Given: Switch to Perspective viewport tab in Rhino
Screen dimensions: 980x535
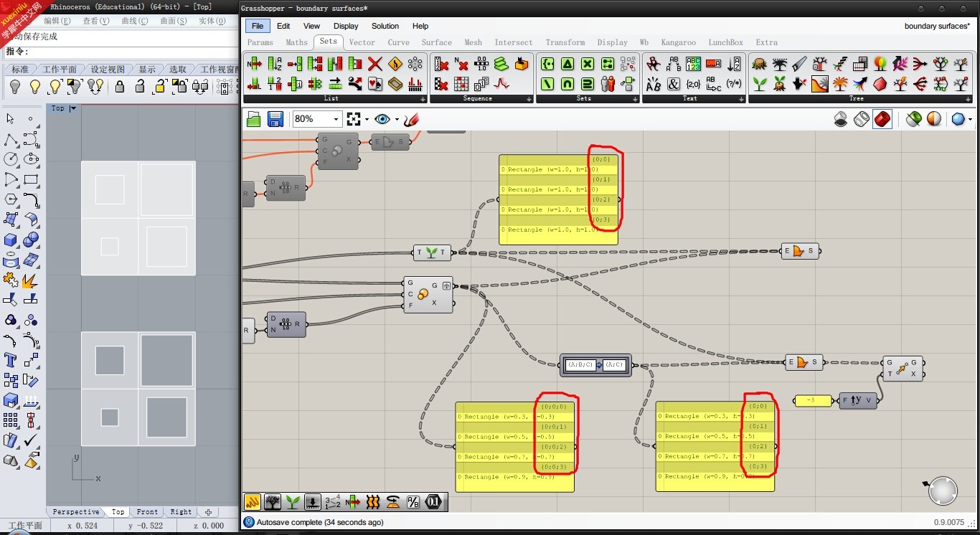Looking at the screenshot, I should [76, 512].
